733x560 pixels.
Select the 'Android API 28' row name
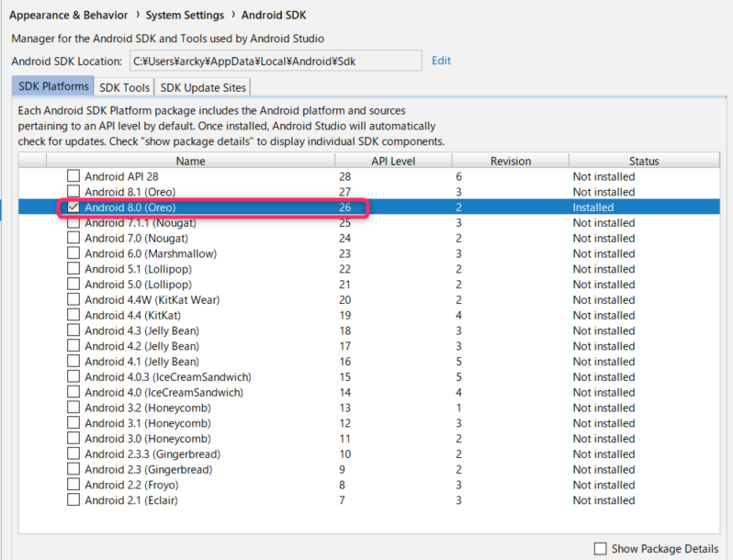click(x=121, y=176)
